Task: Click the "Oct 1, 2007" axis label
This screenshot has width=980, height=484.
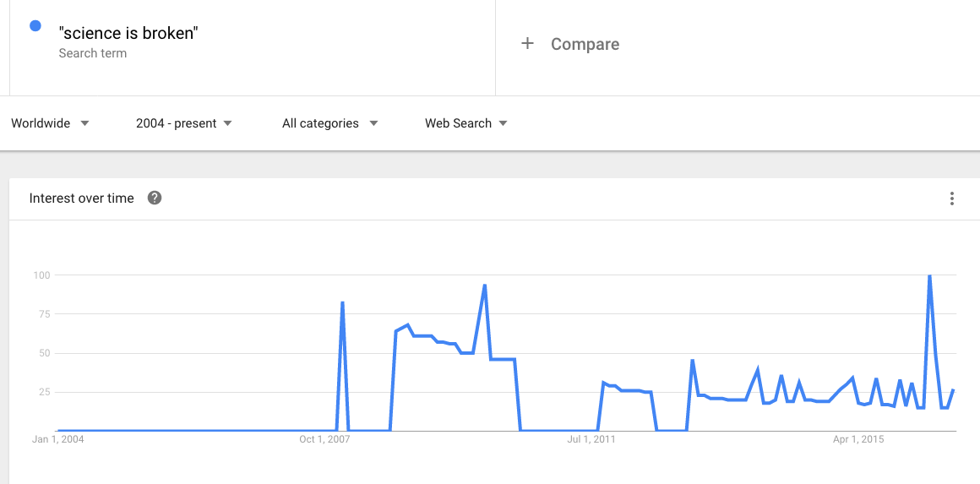Action: [324, 439]
